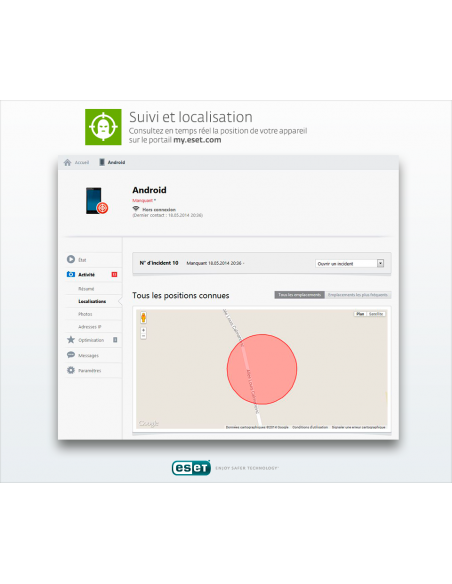
Task: Select 'Emplacements les plus fréquents' tab
Action: 358,295
